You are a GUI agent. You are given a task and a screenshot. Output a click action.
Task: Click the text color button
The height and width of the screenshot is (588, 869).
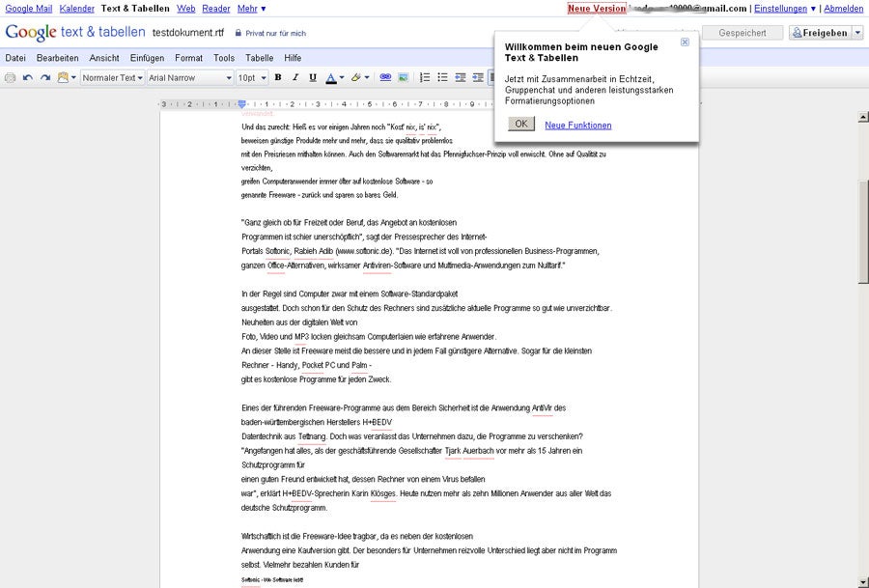[x=331, y=78]
